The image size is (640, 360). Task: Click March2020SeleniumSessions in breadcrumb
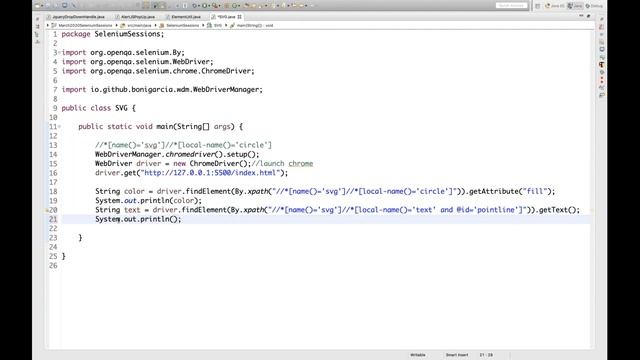(x=85, y=25)
